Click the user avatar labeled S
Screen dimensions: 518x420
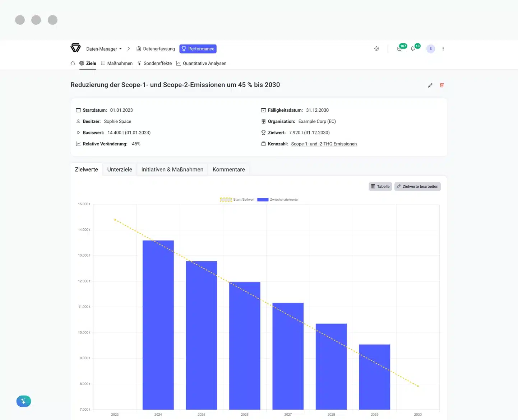pyautogui.click(x=431, y=49)
